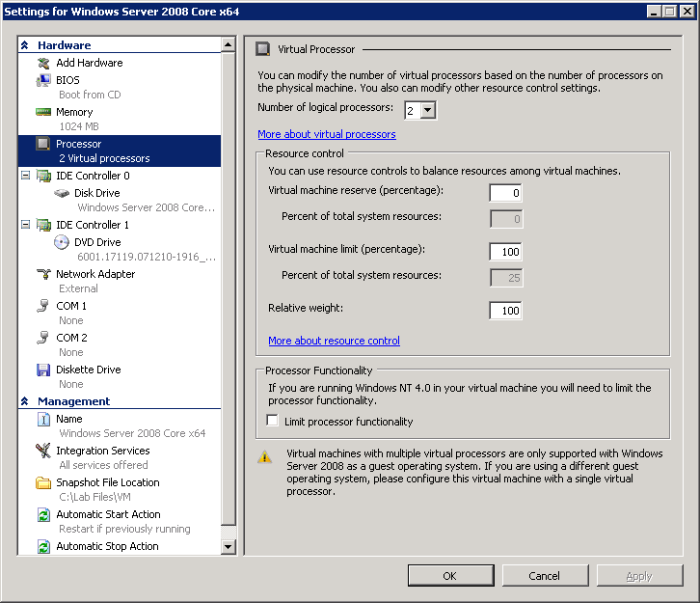Collapse the IDE Controller 0 tree node
This screenshot has height=603, width=700.
pyautogui.click(x=25, y=176)
